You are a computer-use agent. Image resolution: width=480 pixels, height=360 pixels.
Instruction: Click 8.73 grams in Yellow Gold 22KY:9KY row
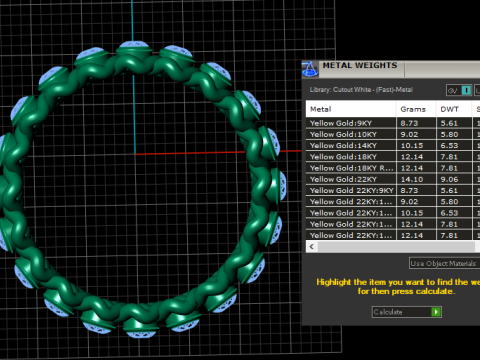pos(409,190)
